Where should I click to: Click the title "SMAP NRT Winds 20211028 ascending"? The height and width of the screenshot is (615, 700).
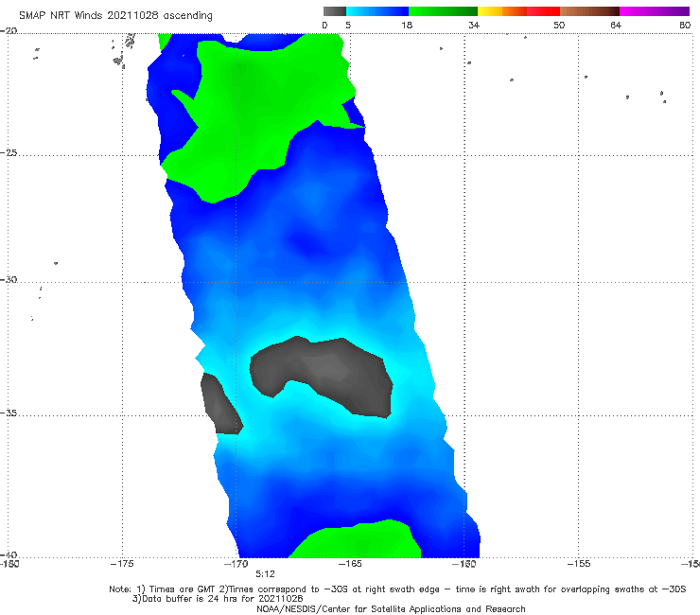115,15
